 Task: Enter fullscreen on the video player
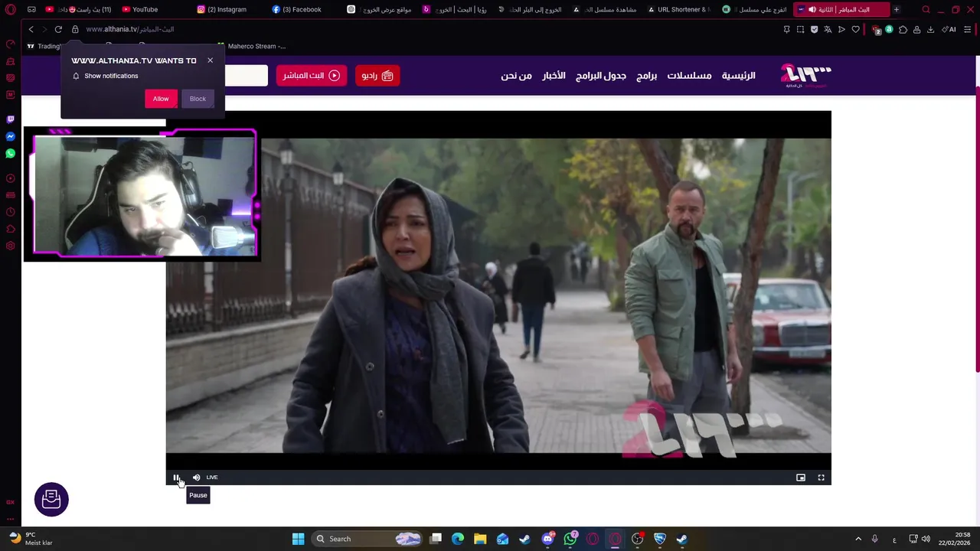821,478
